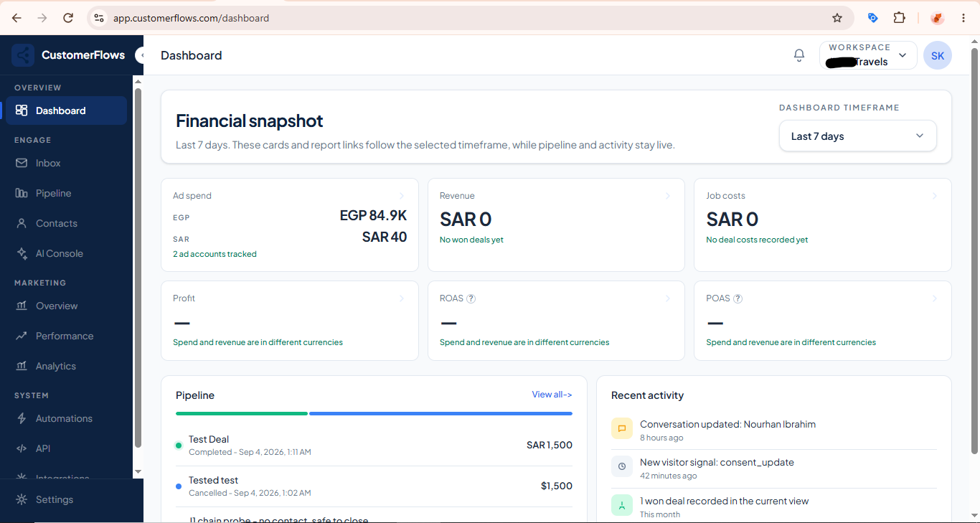Click the site information icon in address bar
The width and height of the screenshot is (980, 523).
[99, 18]
